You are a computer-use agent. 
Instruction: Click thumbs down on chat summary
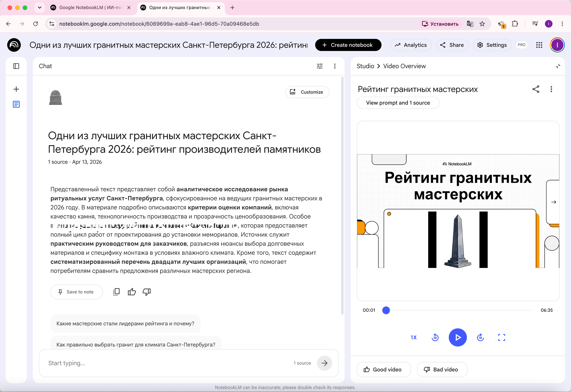[x=147, y=292]
